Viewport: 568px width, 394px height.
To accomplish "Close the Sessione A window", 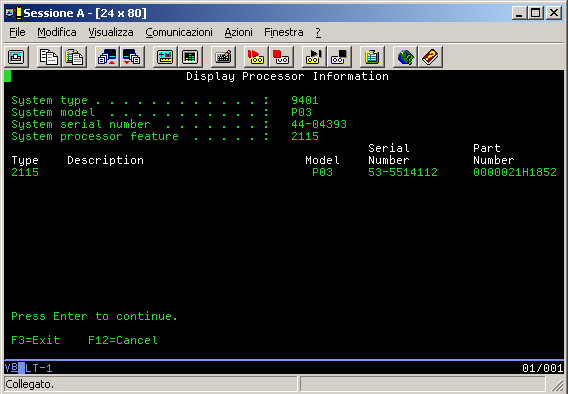I will 554,13.
